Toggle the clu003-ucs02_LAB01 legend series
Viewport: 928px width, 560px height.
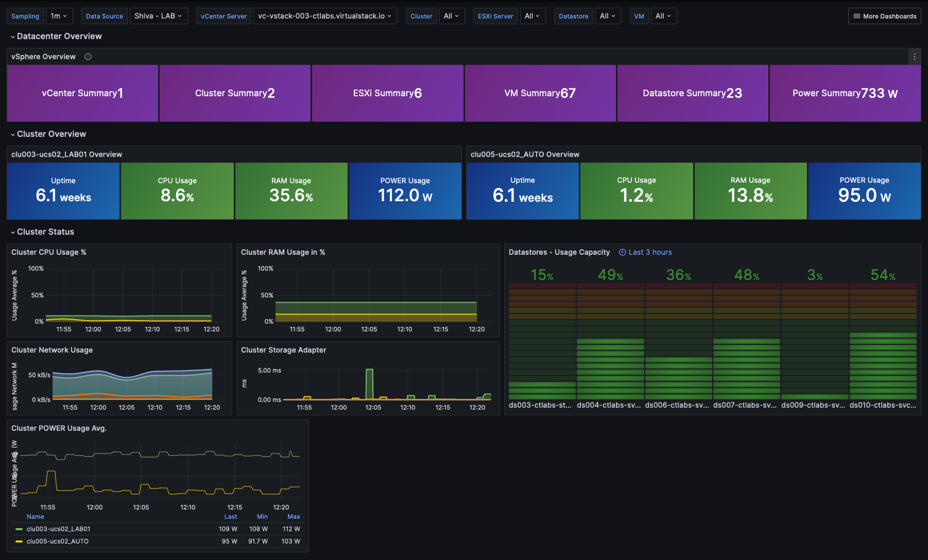pos(58,529)
